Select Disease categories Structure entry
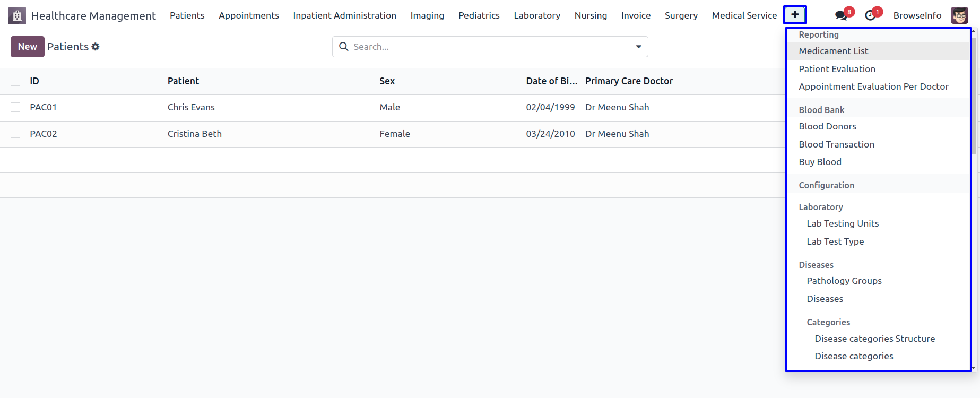 [x=878, y=339]
